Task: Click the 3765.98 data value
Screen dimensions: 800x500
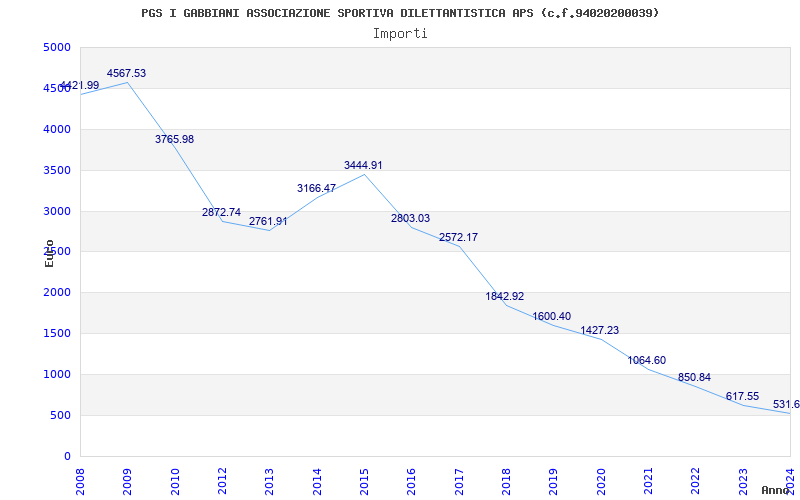Action: coord(174,139)
